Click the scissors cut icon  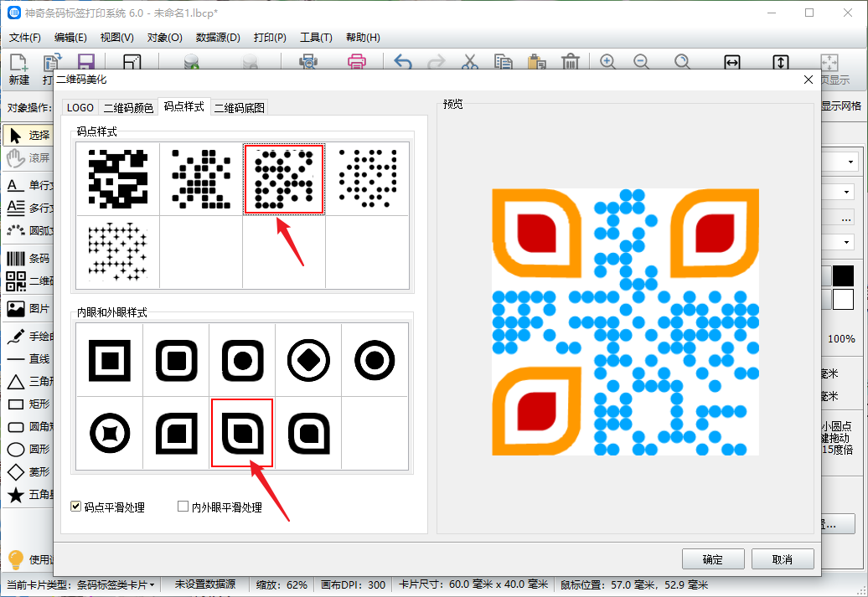pos(469,61)
